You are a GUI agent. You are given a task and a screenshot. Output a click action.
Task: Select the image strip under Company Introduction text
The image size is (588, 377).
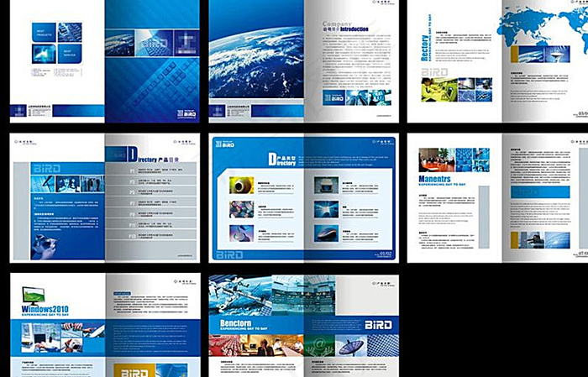click(x=357, y=97)
